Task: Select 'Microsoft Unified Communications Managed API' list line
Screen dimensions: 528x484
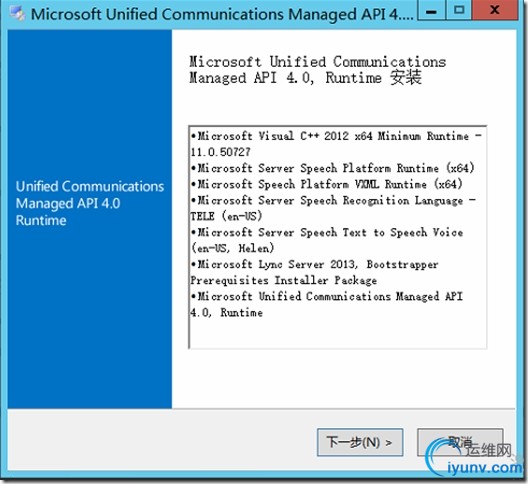Action: point(327,296)
